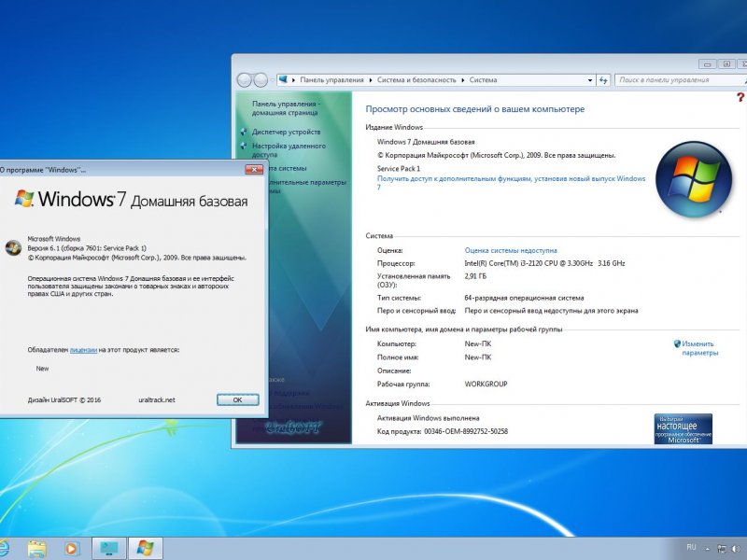Click the round Windows orb beside Microsoft Windows text
This screenshot has width=747, height=560.
point(13,247)
